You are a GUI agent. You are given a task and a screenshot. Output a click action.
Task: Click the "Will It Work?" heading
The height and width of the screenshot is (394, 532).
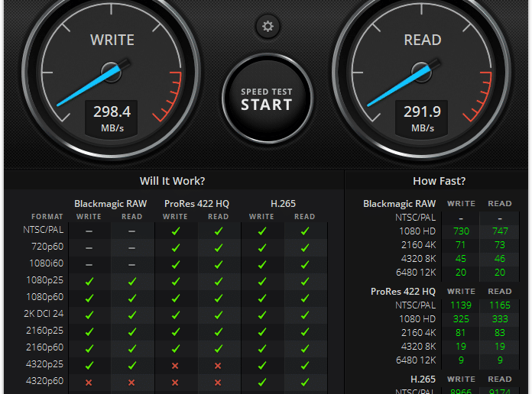click(172, 181)
